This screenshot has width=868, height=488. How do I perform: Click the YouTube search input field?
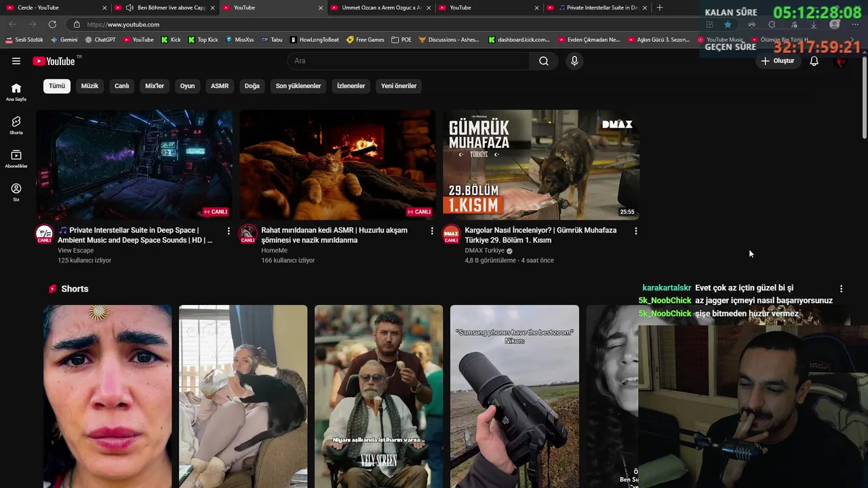[x=408, y=61]
